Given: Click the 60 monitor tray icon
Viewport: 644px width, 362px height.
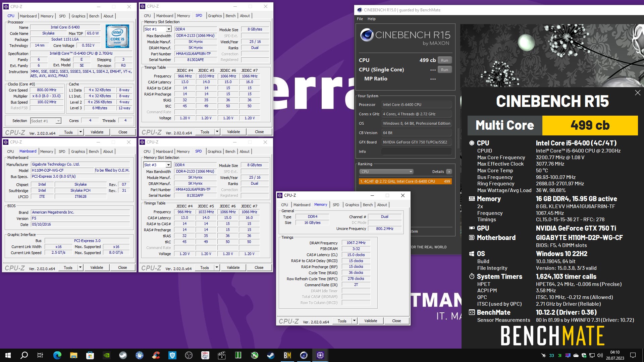Looking at the screenshot, I should (568, 355).
